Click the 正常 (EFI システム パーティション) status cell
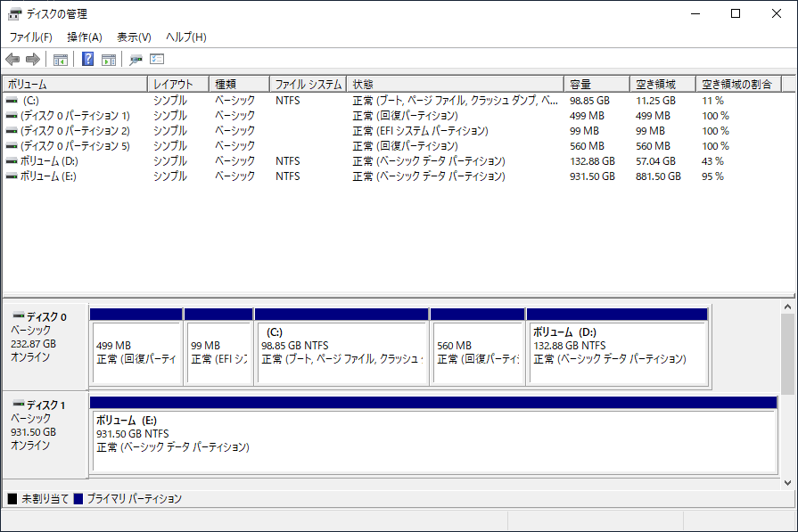798x532 pixels. click(x=420, y=131)
